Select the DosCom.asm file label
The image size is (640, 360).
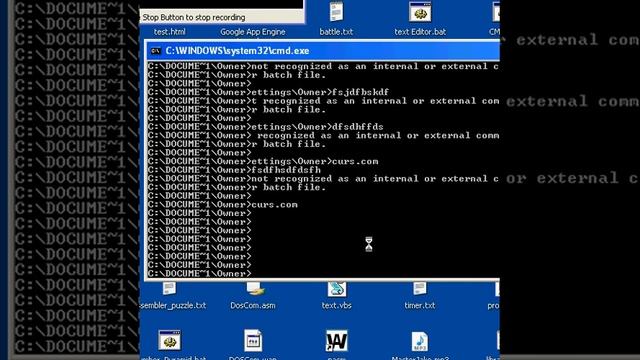(253, 305)
